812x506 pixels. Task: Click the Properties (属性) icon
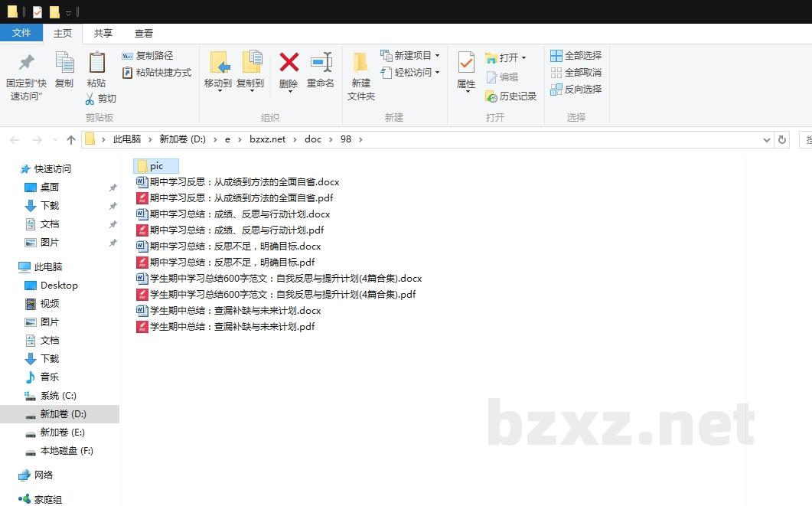466,63
